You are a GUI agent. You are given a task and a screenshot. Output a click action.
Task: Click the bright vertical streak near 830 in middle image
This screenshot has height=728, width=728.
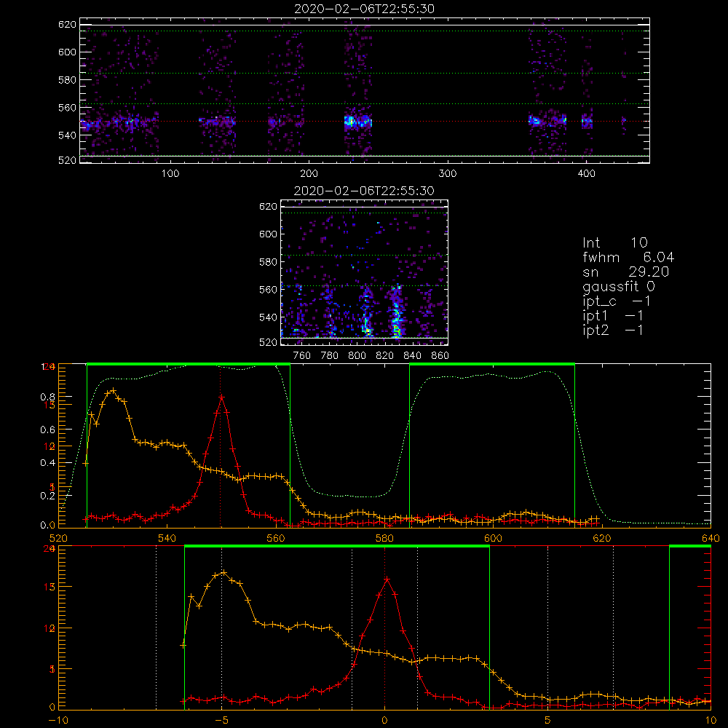[396, 312]
